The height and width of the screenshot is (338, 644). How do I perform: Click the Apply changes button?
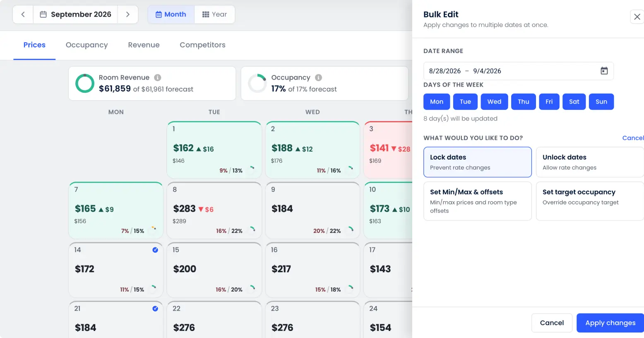coord(610,323)
